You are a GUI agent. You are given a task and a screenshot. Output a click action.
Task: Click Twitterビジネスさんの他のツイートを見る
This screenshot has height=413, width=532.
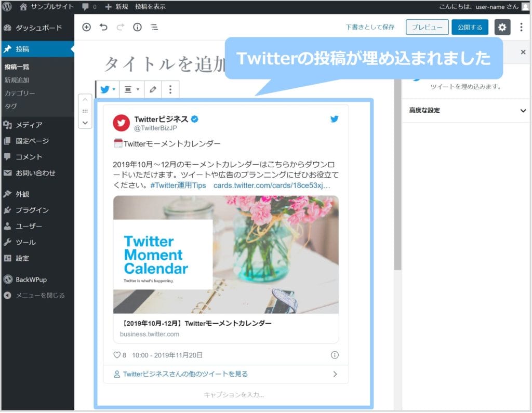185,374
